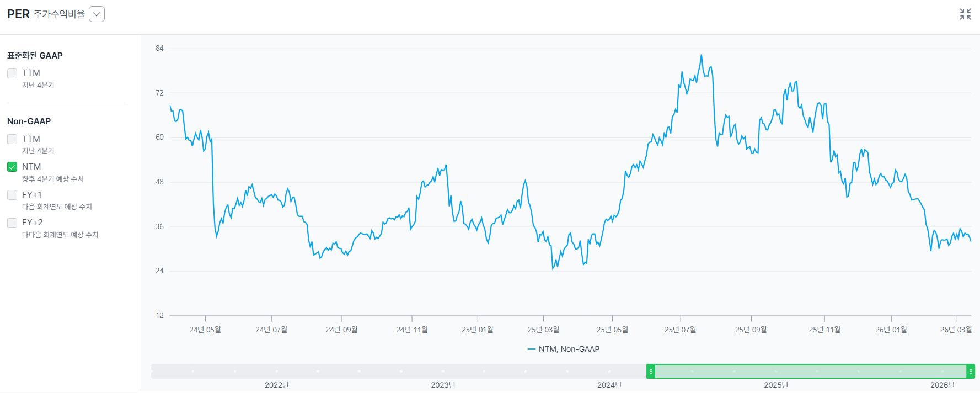980x397 pixels.
Task: Click the 2023년 area on range navigator
Action: (x=443, y=372)
